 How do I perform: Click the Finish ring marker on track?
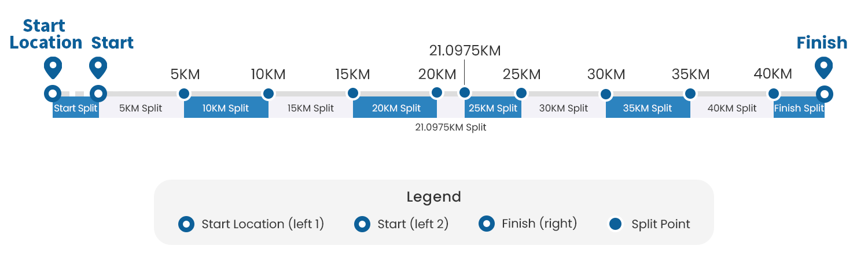[825, 93]
